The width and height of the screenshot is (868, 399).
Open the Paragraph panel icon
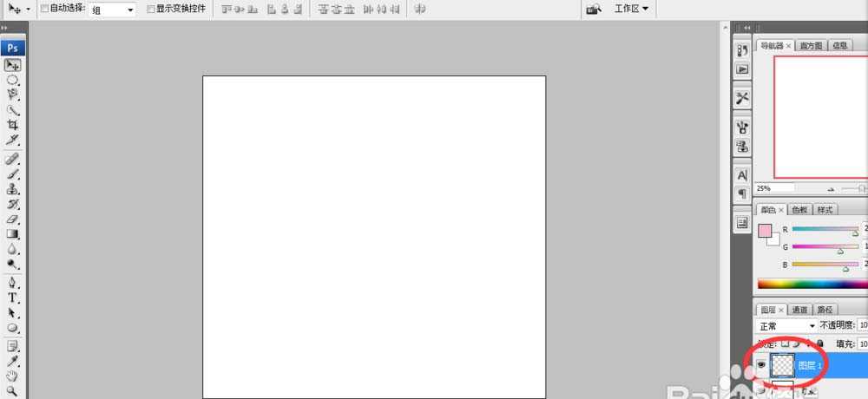[742, 193]
